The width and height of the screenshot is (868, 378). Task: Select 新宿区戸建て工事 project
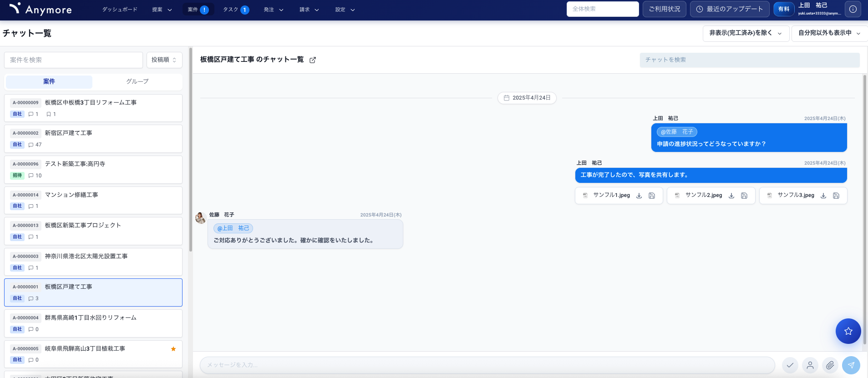pyautogui.click(x=93, y=139)
